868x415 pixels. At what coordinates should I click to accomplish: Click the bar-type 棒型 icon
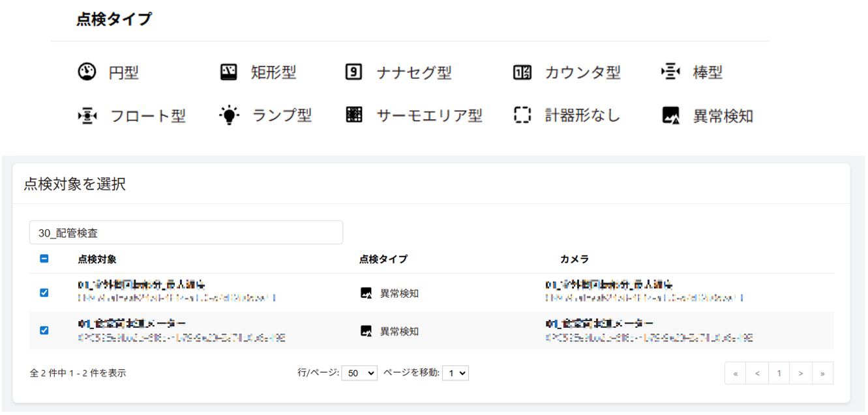point(671,72)
